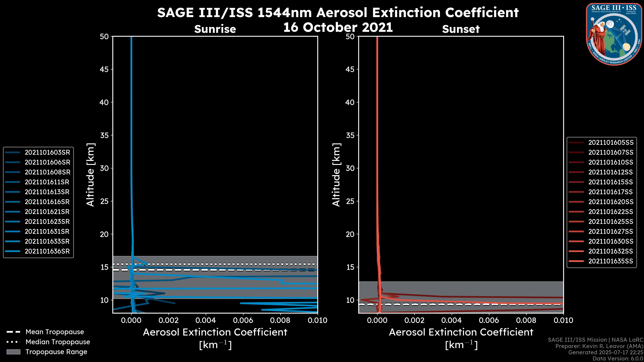Click the Tropopause Range gray swatch

[13, 352]
